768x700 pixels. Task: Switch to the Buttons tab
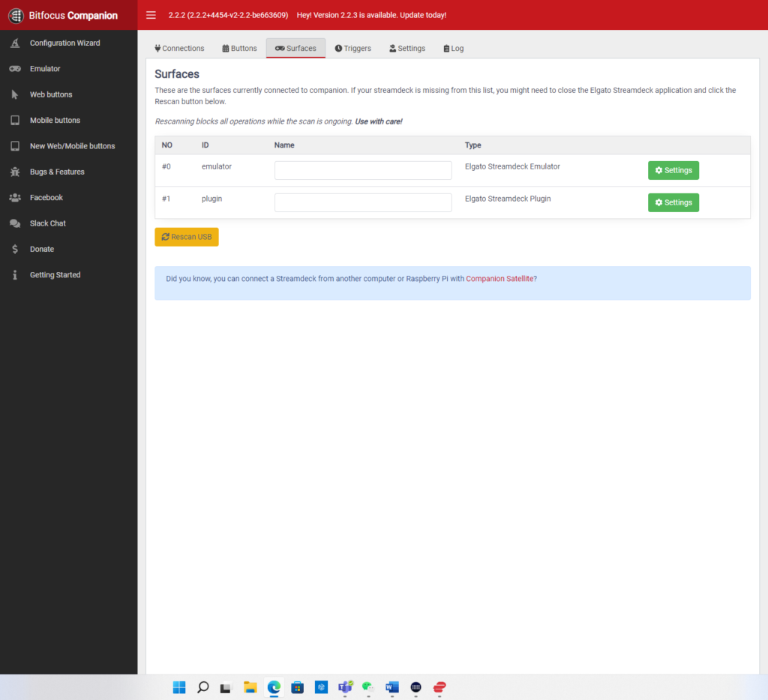239,49
